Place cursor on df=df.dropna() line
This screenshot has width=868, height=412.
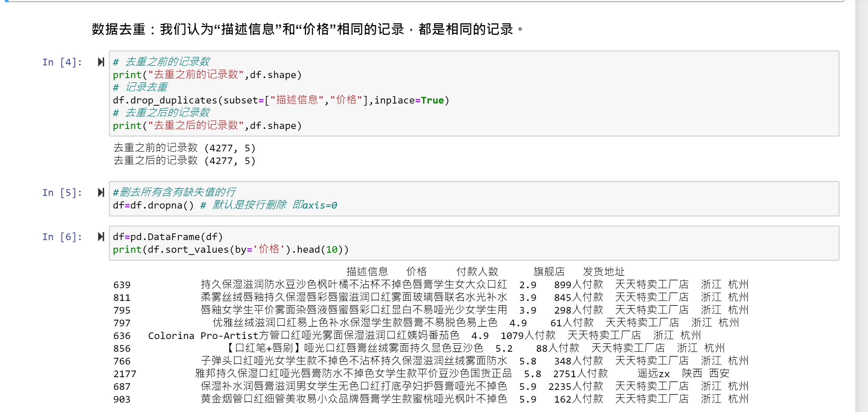point(153,205)
